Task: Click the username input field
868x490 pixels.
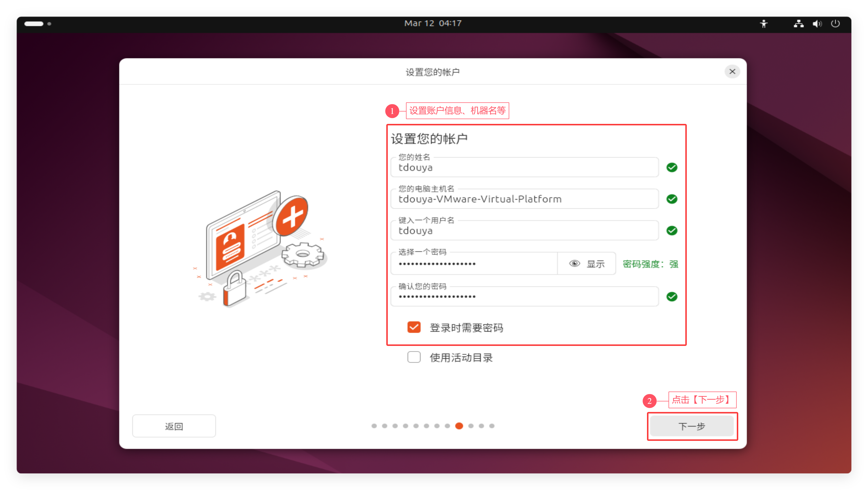Action: [524, 231]
